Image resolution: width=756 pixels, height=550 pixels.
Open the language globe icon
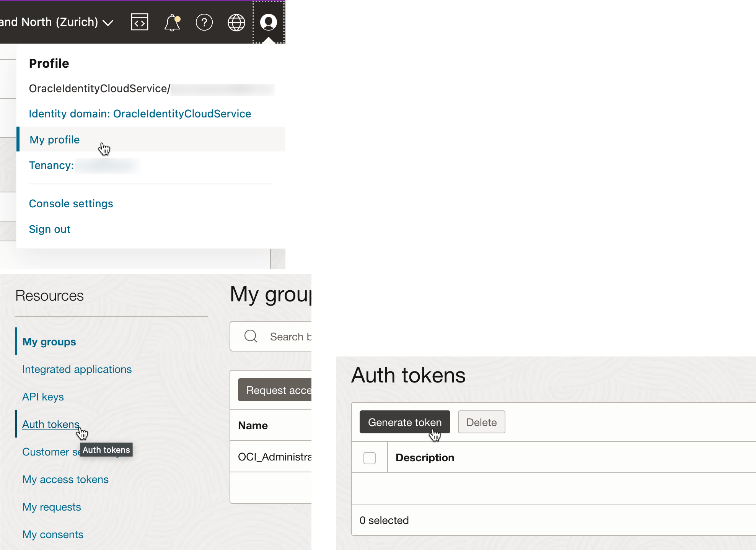coord(236,22)
